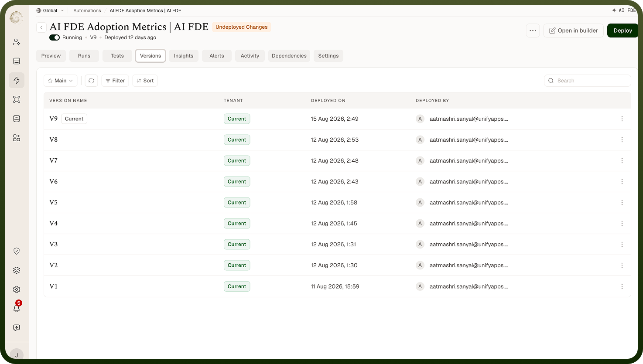643x364 pixels.
Task: Open the user-add icon in sidebar
Action: tap(17, 42)
